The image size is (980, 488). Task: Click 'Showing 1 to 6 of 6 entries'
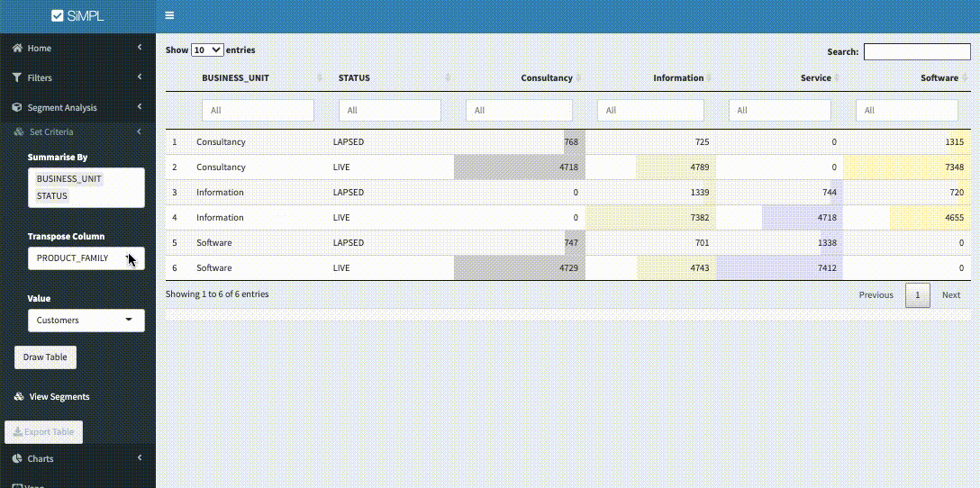[217, 294]
